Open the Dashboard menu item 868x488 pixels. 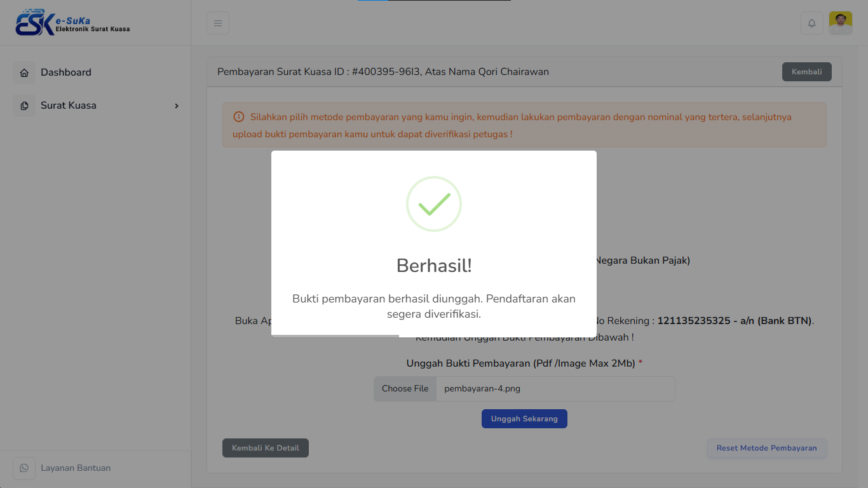pyautogui.click(x=66, y=72)
